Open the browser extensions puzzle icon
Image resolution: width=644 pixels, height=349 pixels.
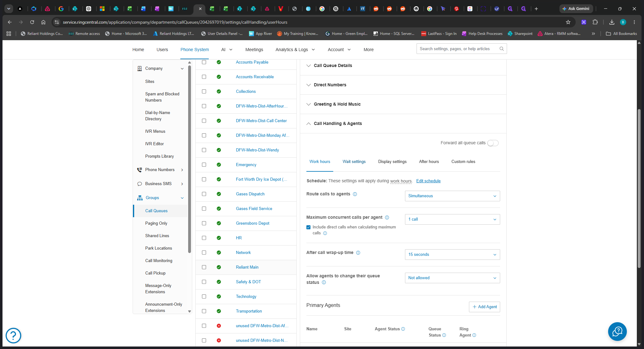point(595,22)
